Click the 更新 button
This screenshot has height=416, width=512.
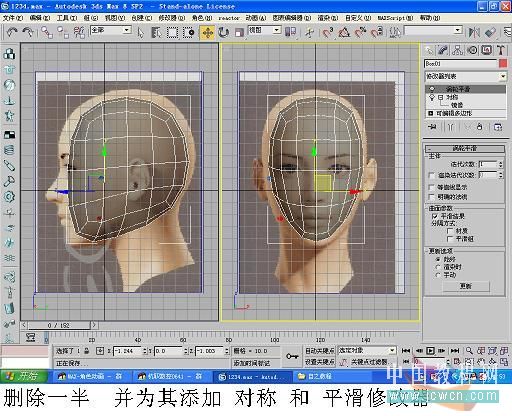466,286
